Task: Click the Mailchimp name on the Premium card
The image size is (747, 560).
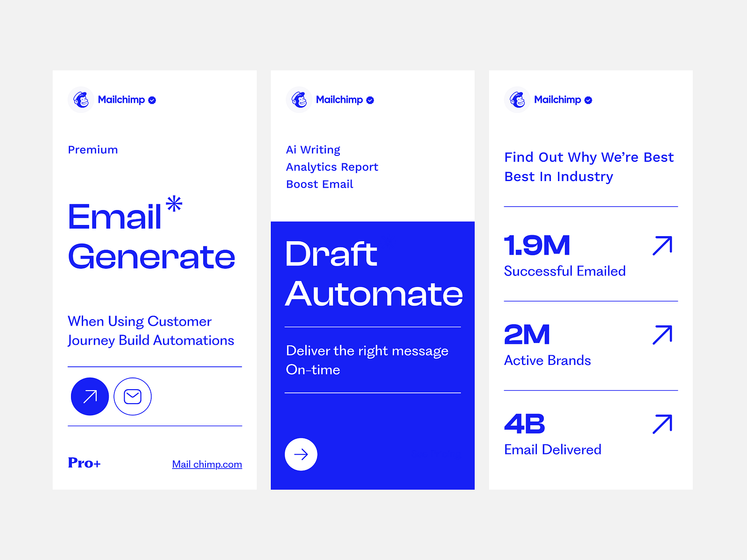Action: [x=121, y=99]
